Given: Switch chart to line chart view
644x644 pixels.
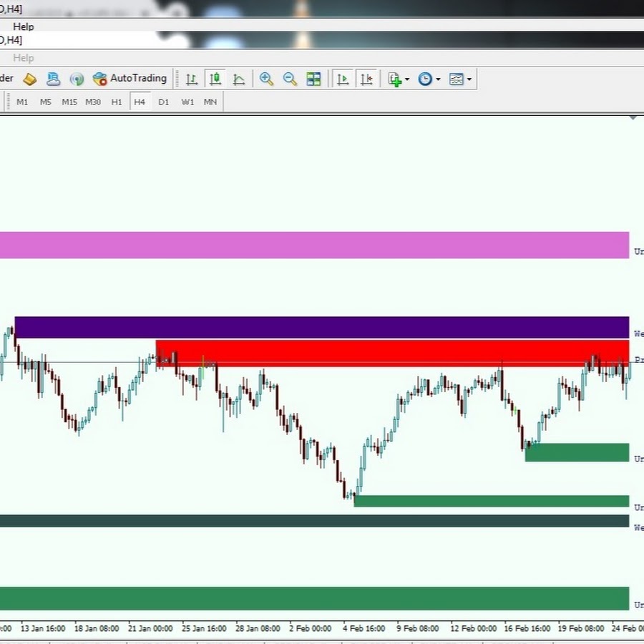Looking at the screenshot, I should coord(239,79).
